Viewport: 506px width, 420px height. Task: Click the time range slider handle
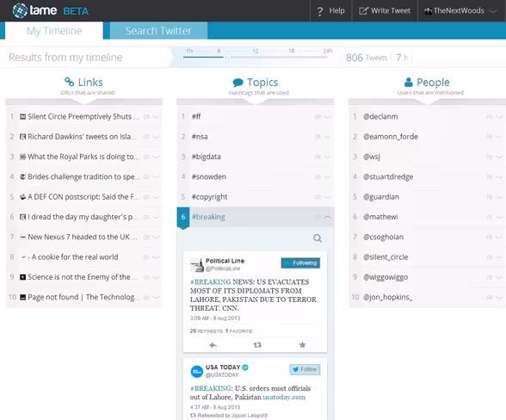[x=227, y=58]
